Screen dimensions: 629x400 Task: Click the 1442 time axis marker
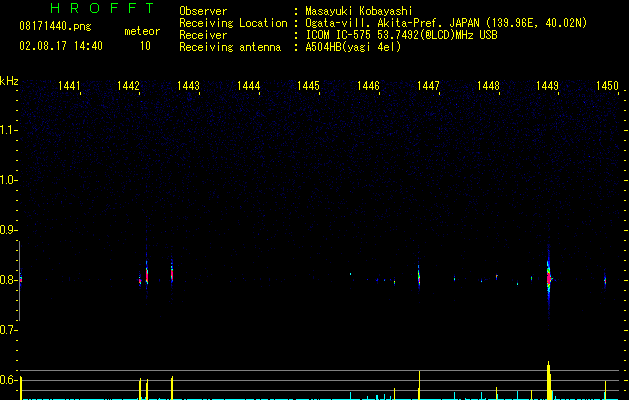pyautogui.click(x=128, y=86)
